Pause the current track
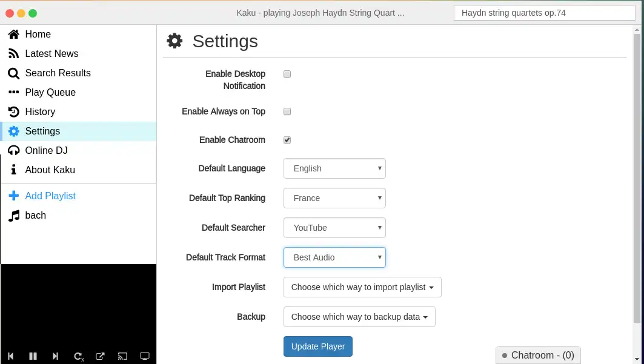The image size is (644, 364). [x=33, y=356]
